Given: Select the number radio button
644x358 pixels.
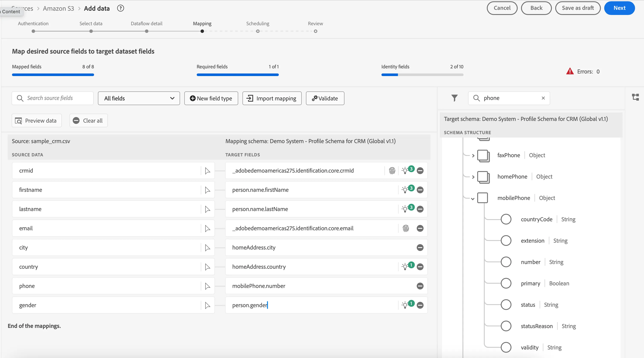Looking at the screenshot, I should click(506, 262).
